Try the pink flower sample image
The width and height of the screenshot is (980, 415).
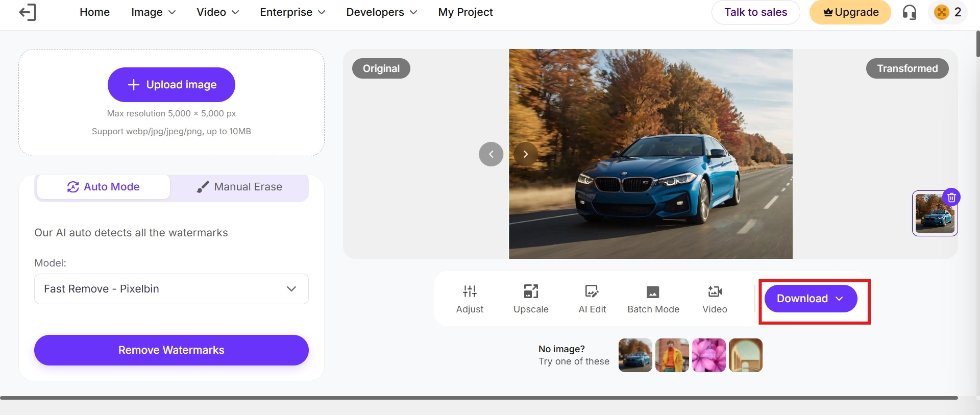click(709, 355)
